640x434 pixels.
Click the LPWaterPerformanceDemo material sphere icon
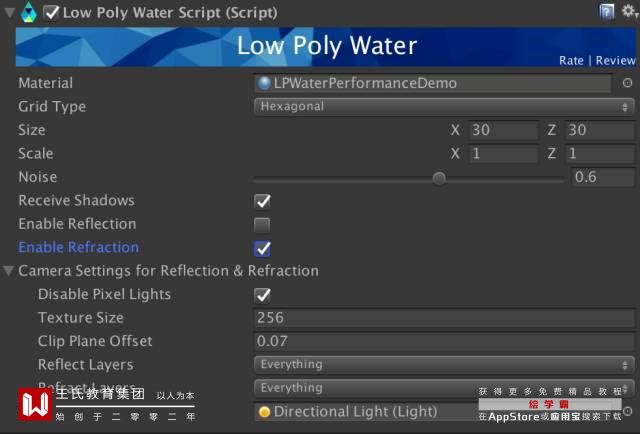pyautogui.click(x=265, y=84)
